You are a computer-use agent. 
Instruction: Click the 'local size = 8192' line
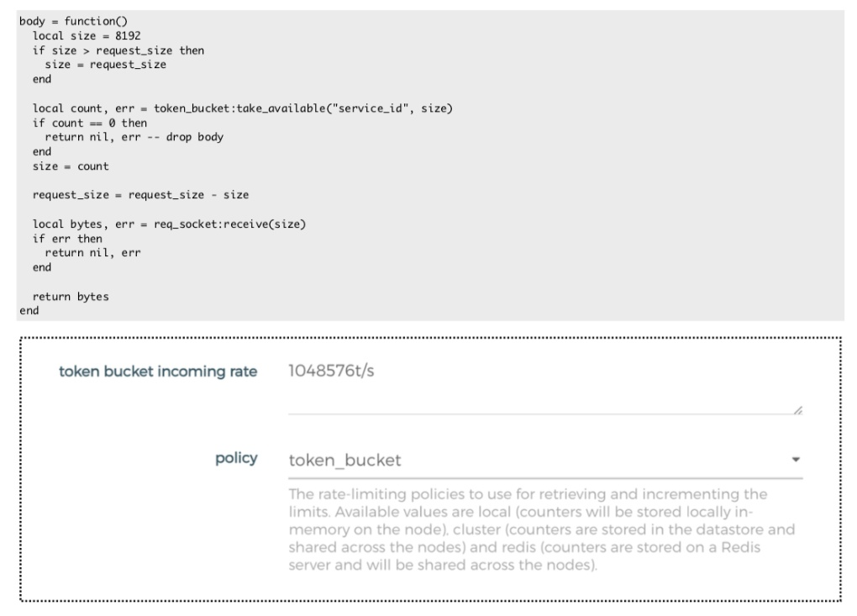86,35
